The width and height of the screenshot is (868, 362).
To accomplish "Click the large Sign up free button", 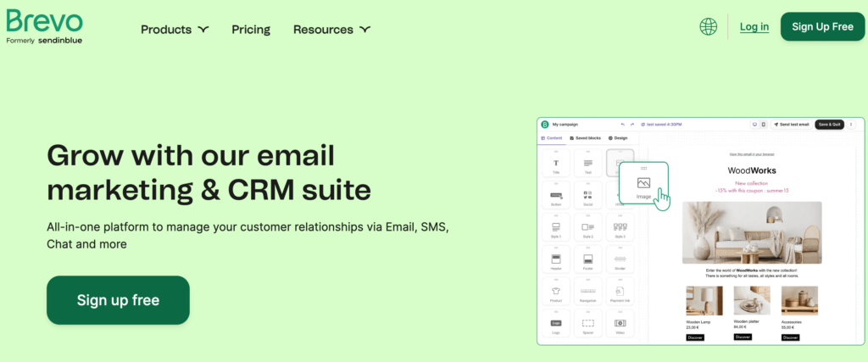I will 118,300.
